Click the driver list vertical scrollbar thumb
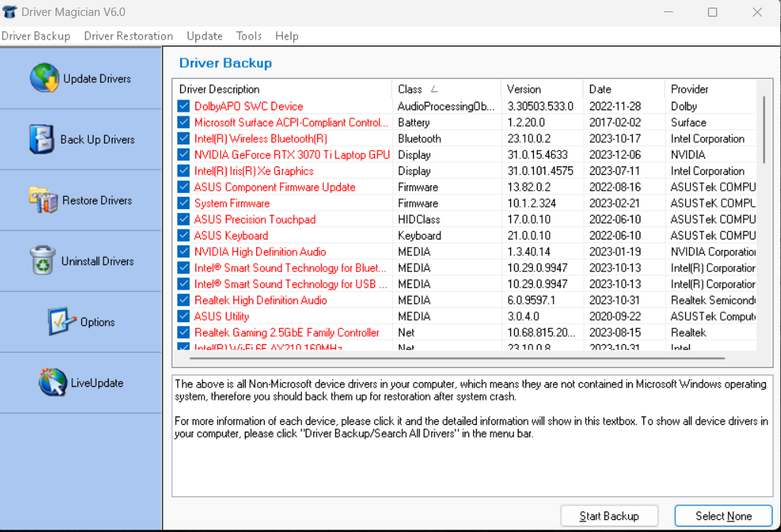This screenshot has width=781, height=532. [x=764, y=129]
